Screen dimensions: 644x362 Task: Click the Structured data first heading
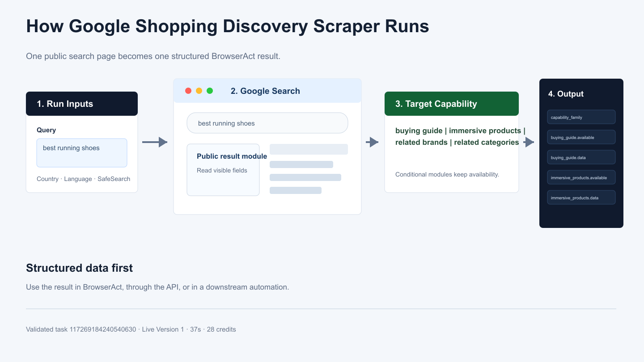coord(80,268)
